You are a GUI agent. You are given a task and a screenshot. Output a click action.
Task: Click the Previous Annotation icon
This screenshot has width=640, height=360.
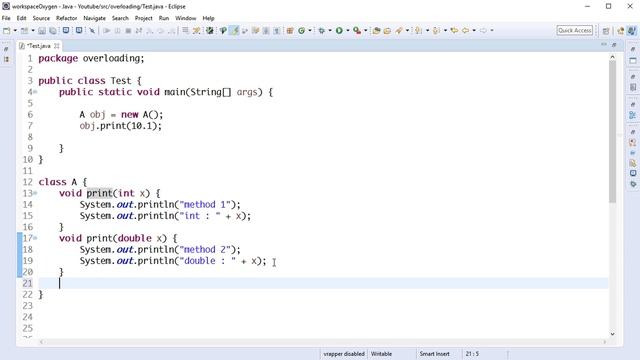click(436, 31)
